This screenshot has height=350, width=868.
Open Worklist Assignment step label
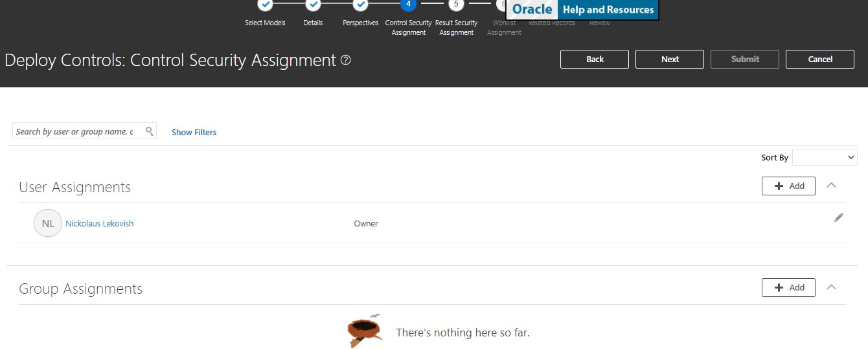504,28
